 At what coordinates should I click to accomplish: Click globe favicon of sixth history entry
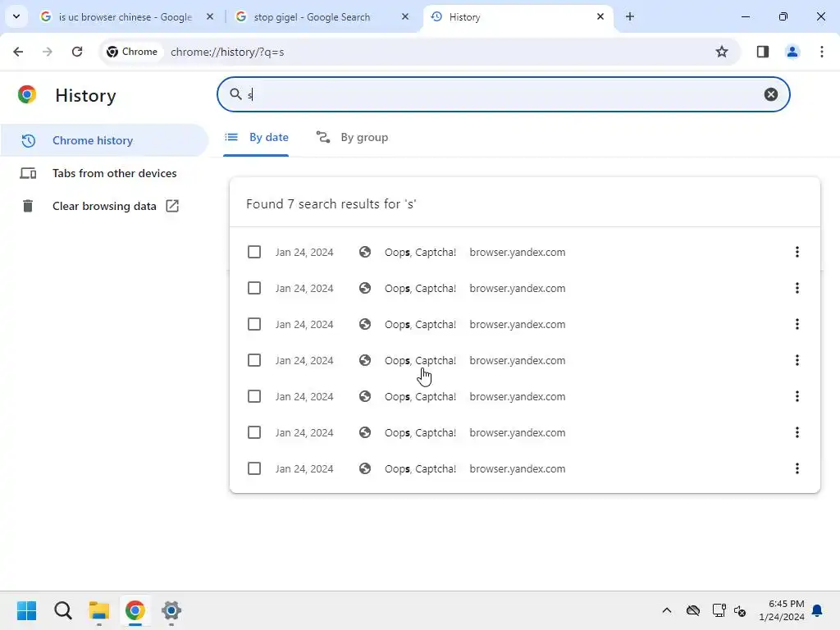(365, 432)
